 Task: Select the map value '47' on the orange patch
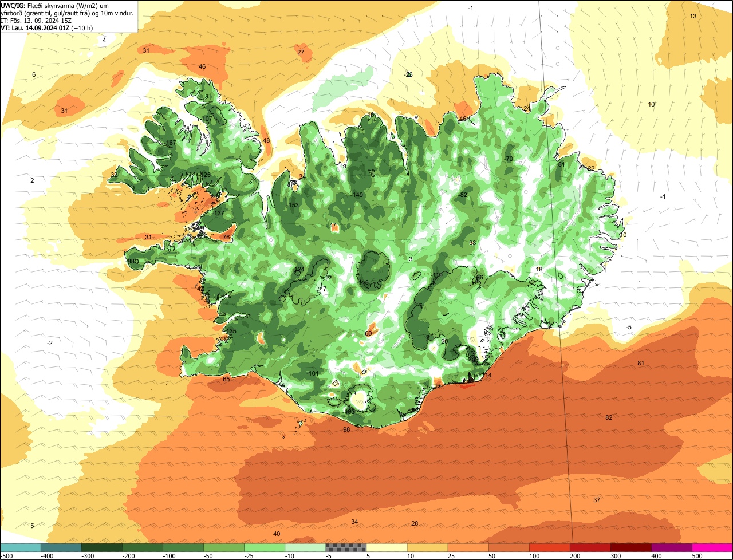click(x=333, y=226)
